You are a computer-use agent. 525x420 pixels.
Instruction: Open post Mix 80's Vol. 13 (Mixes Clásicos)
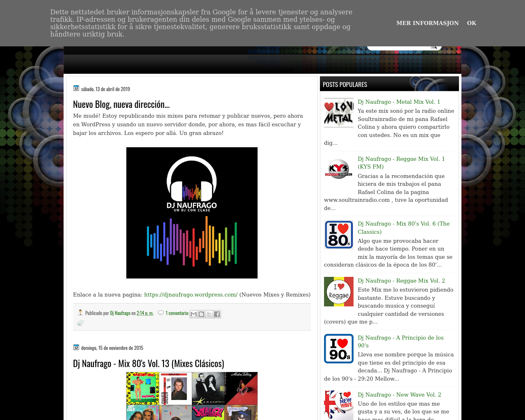pos(148,363)
